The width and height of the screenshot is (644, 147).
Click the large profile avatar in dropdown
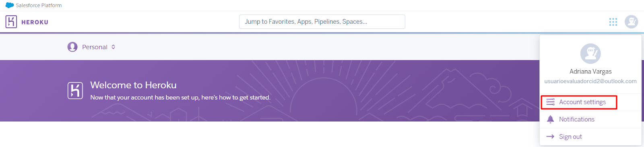[x=590, y=53]
